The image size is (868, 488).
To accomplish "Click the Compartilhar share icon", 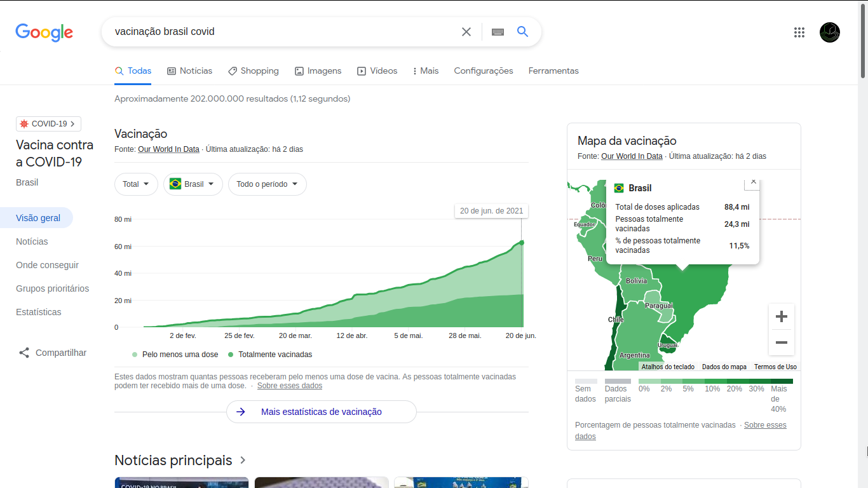I will [x=24, y=353].
